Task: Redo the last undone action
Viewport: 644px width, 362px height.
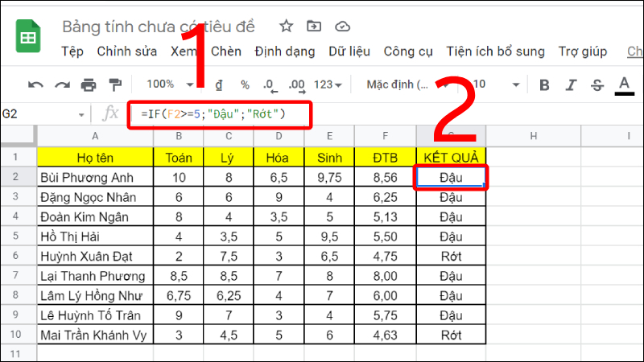Action: (62, 84)
